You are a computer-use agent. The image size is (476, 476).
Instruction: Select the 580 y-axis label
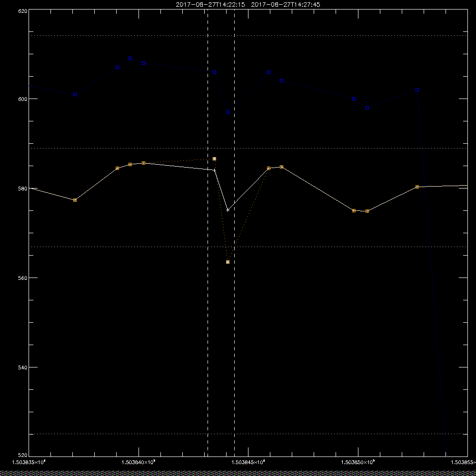[x=23, y=188]
